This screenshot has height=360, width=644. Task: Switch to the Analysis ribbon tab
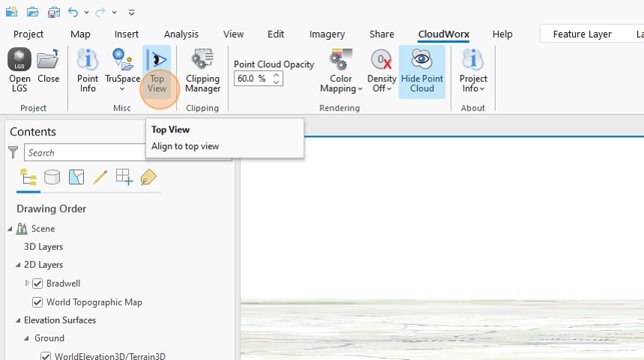(x=181, y=34)
